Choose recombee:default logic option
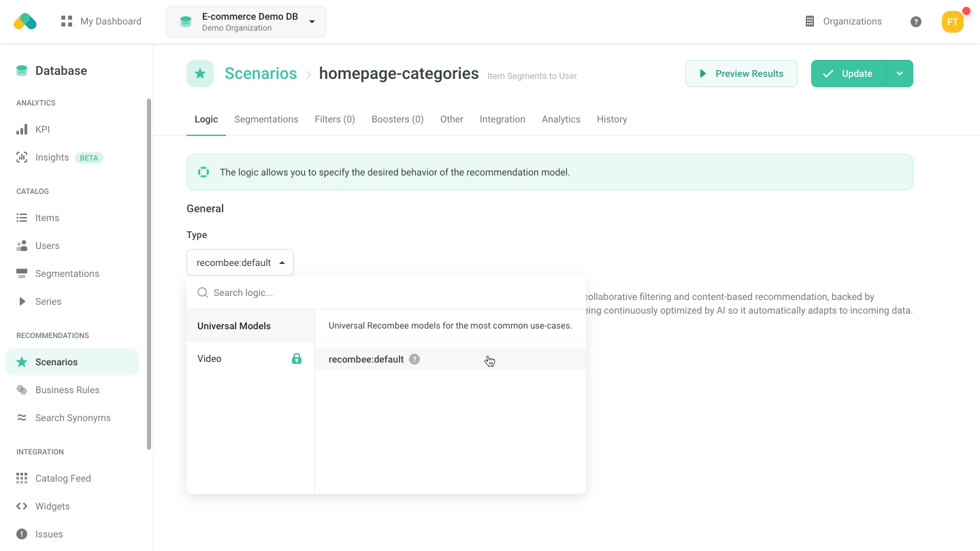The image size is (980, 551). coord(451,359)
